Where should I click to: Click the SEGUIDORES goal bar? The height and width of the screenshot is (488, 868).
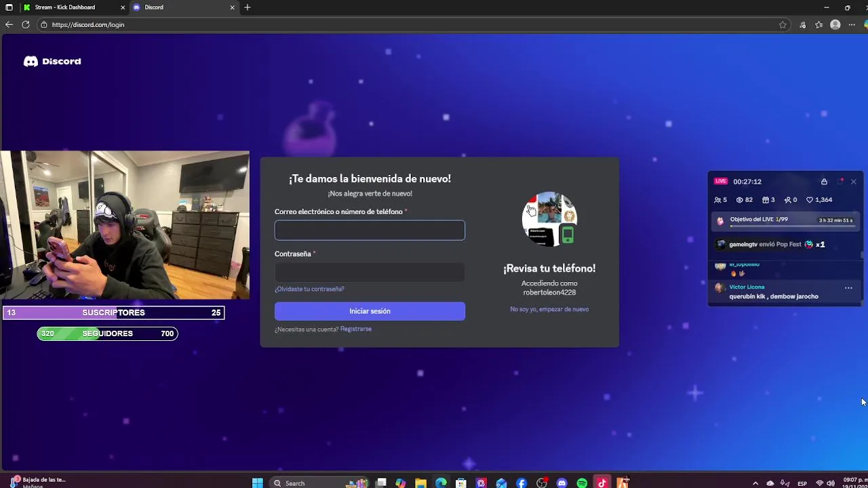click(107, 333)
